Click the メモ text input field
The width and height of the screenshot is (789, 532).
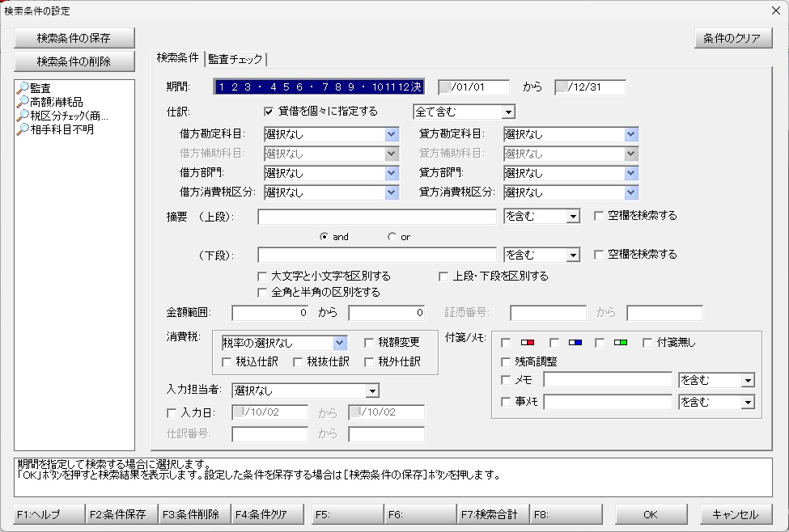[x=608, y=381]
